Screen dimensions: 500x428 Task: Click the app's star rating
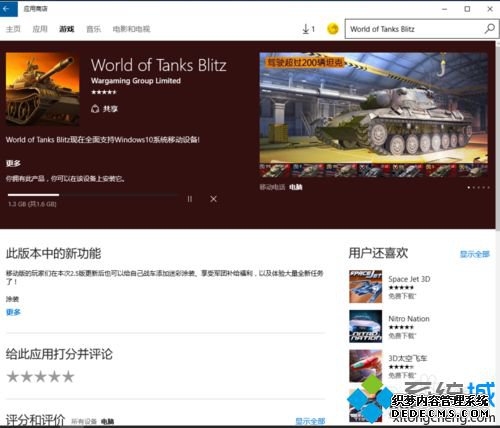click(104, 92)
